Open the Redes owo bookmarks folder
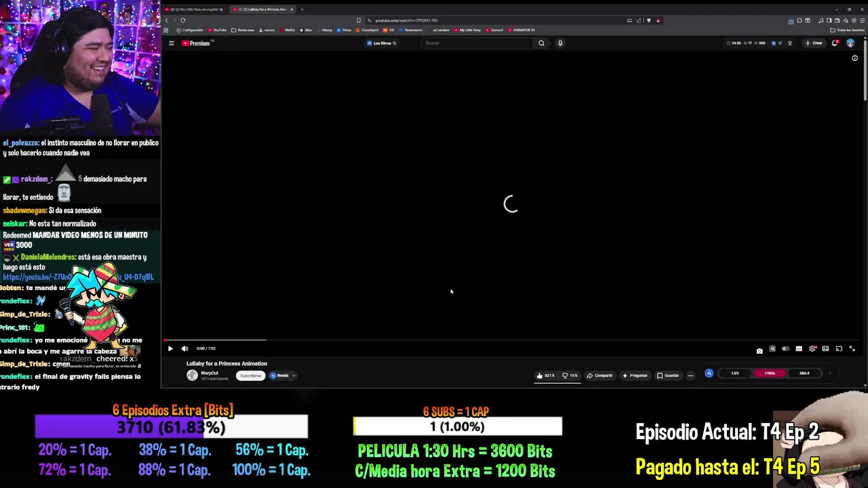The width and height of the screenshot is (868, 488). pos(243,30)
